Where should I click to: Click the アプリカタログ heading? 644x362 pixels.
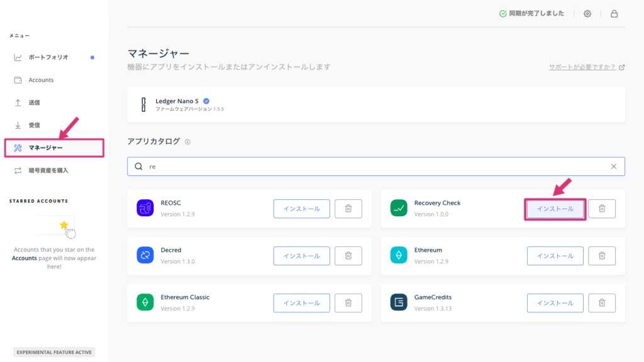pos(153,141)
